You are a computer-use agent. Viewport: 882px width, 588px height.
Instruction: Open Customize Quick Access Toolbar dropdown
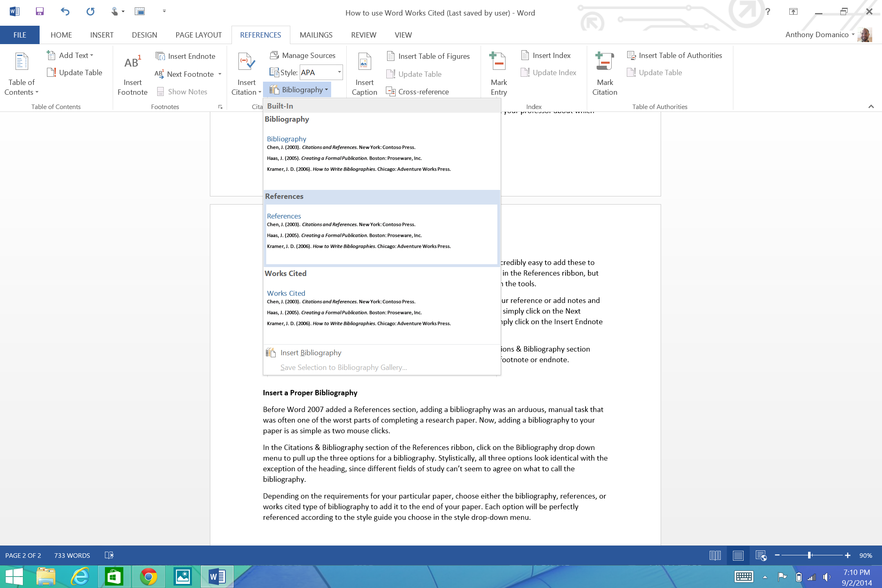pyautogui.click(x=164, y=11)
